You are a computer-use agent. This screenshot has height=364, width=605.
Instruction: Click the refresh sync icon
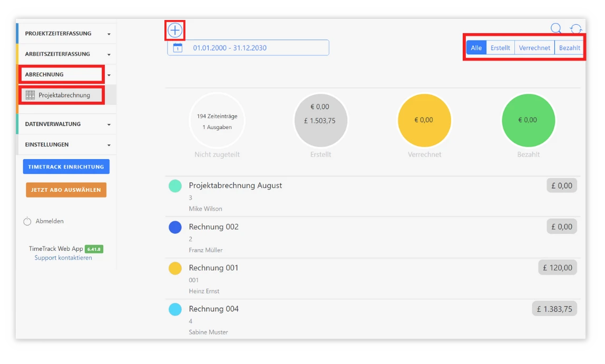[576, 29]
